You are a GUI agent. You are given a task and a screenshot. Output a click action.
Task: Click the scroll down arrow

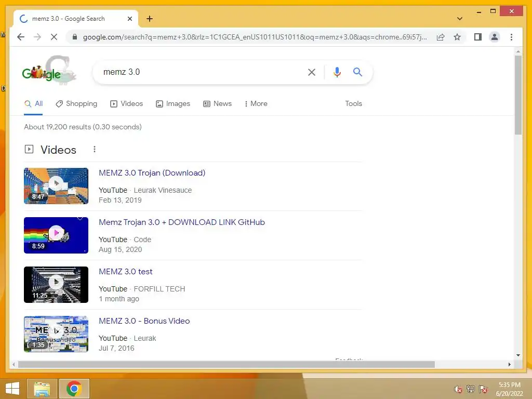click(518, 355)
